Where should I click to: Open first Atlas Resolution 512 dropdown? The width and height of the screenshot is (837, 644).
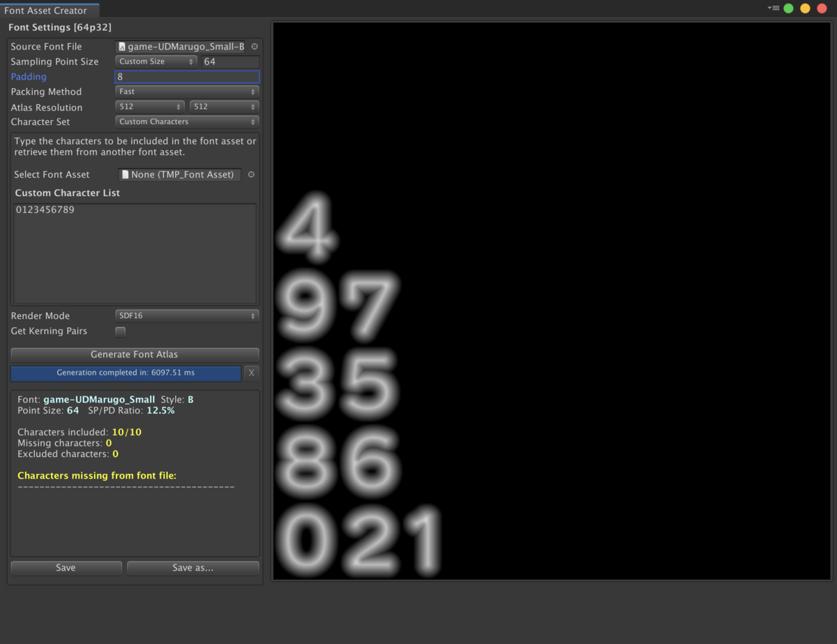tap(149, 107)
